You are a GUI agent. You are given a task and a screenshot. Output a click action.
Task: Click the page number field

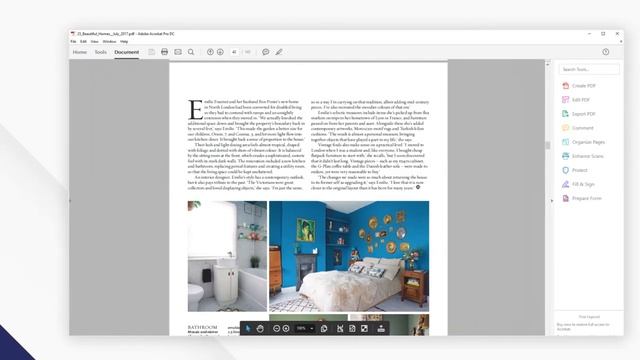coord(234,52)
